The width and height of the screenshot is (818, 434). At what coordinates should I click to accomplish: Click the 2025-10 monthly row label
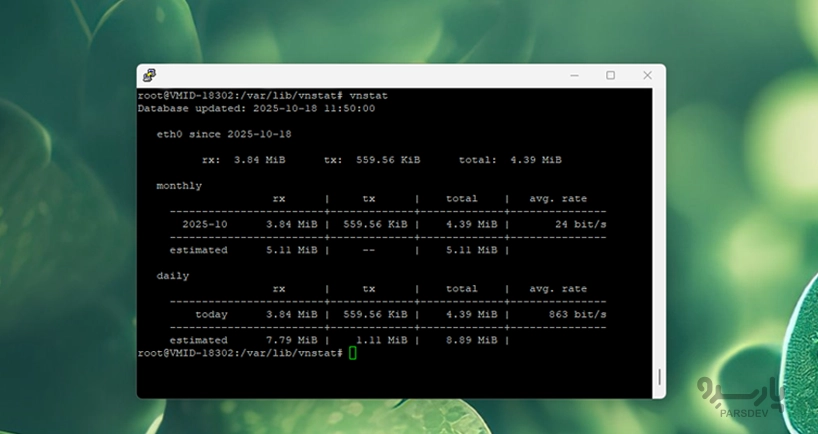(x=204, y=224)
